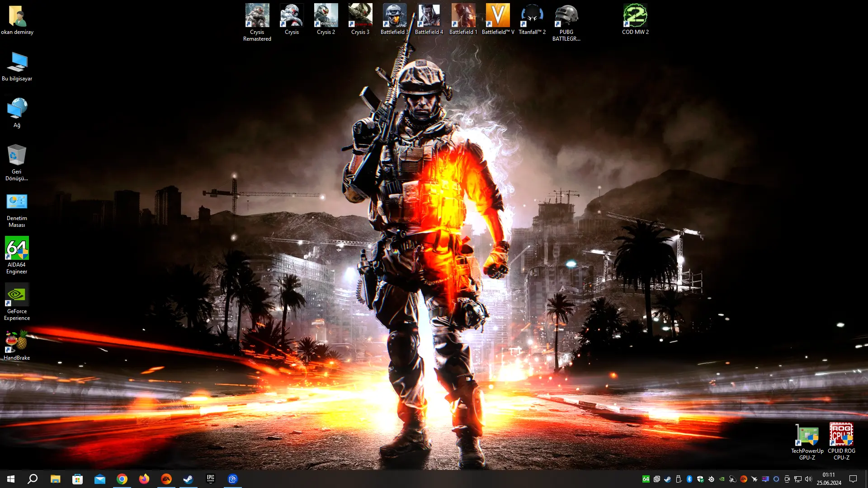Select the Denetim Masası control panel icon
Viewport: 868px width, 488px height.
[x=17, y=210]
